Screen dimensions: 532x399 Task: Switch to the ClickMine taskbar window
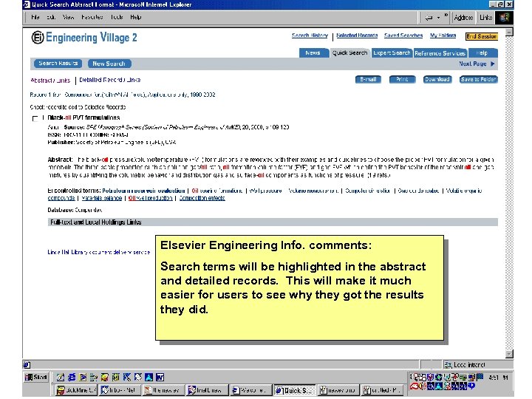click(x=76, y=390)
